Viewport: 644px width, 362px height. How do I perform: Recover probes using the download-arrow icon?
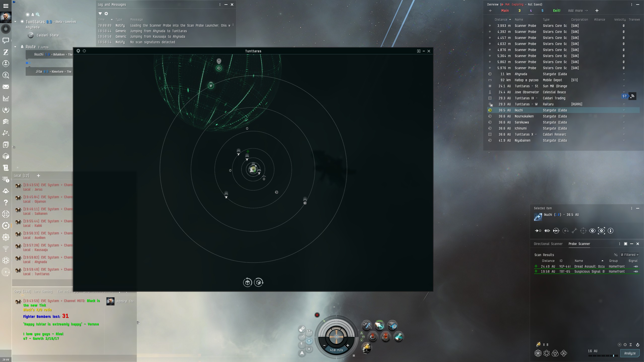pyautogui.click(x=638, y=345)
